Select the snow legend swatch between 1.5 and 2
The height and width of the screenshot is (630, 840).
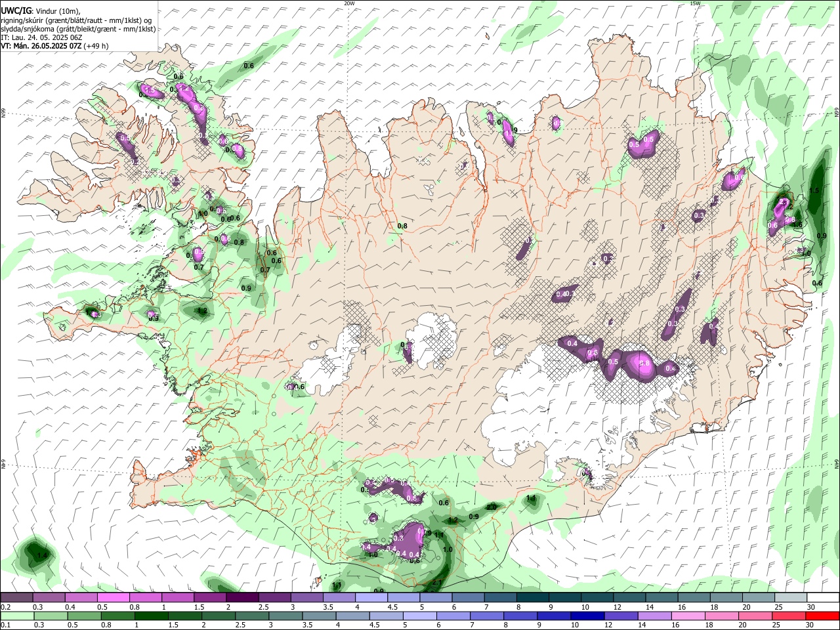point(210,598)
